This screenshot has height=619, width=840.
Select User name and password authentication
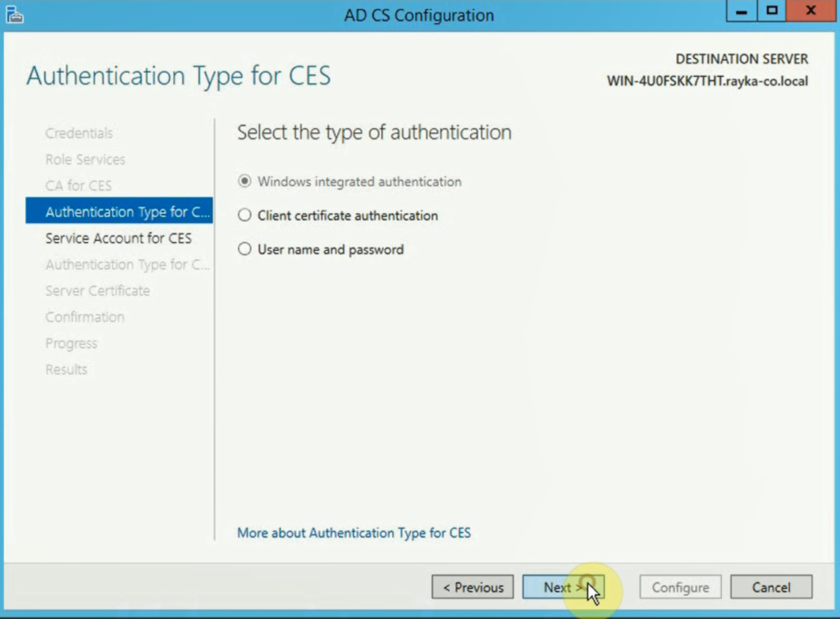pos(321,249)
